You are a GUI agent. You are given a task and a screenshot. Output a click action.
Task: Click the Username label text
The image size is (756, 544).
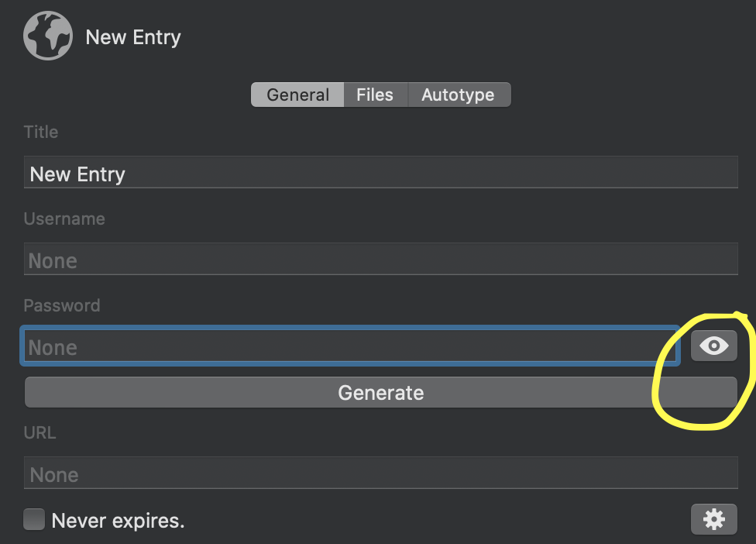tap(64, 219)
